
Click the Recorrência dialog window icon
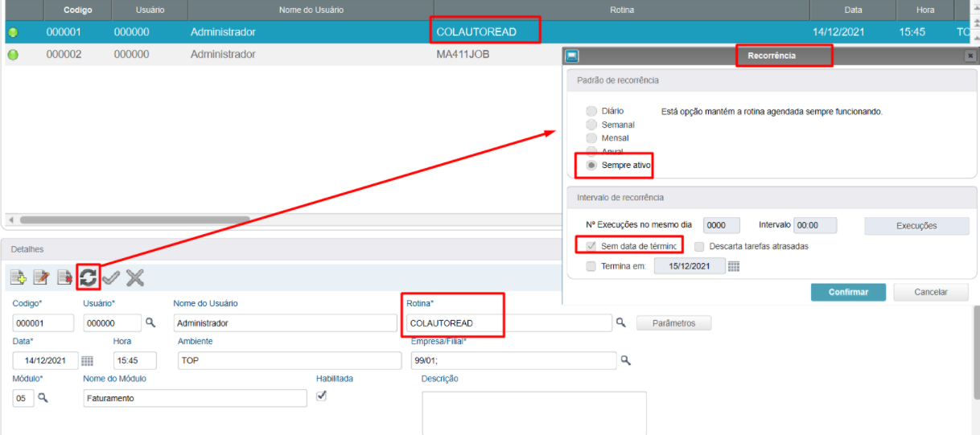pyautogui.click(x=572, y=56)
